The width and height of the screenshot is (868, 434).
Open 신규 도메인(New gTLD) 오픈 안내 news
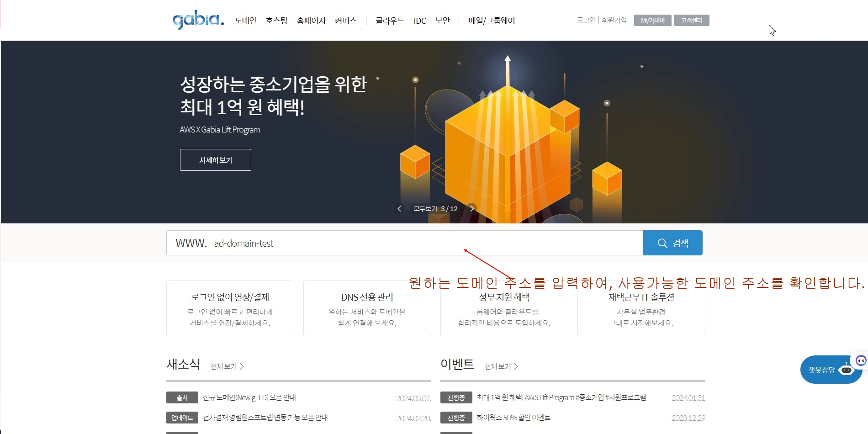click(249, 397)
